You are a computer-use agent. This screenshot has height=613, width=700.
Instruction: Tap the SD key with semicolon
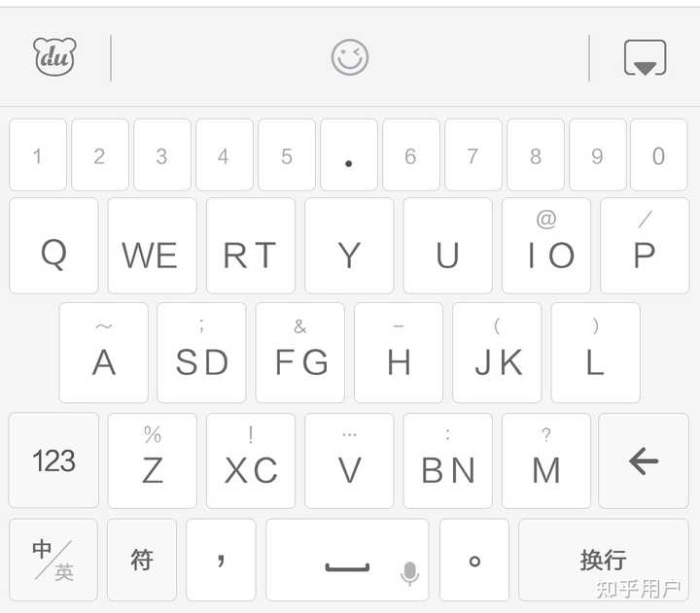(201, 353)
